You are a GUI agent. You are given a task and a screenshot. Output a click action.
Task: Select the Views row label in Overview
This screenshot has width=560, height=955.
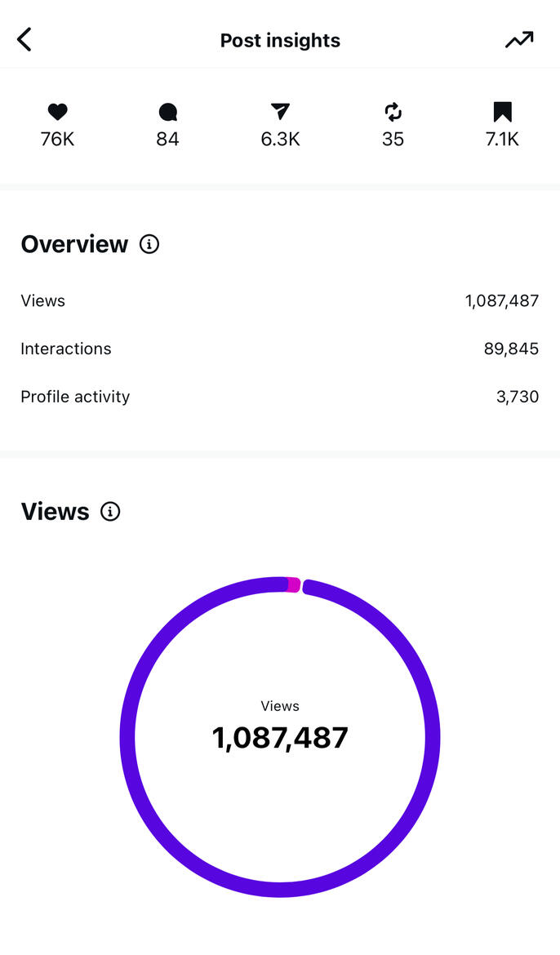coord(43,301)
